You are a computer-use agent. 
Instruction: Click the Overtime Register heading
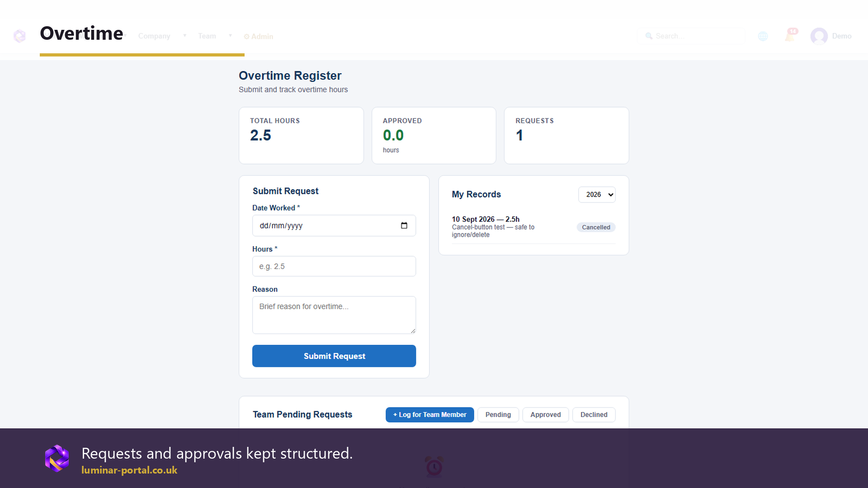(290, 75)
